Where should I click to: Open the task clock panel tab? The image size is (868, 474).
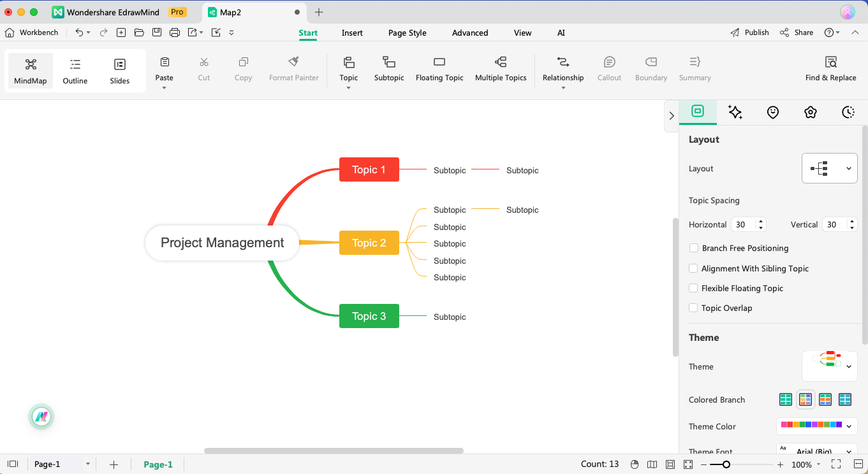(x=848, y=112)
